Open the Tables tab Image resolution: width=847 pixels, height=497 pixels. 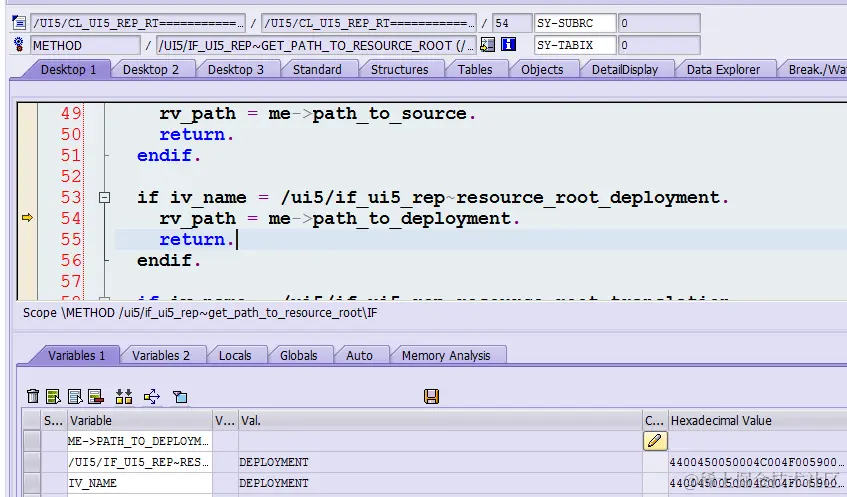(x=475, y=70)
